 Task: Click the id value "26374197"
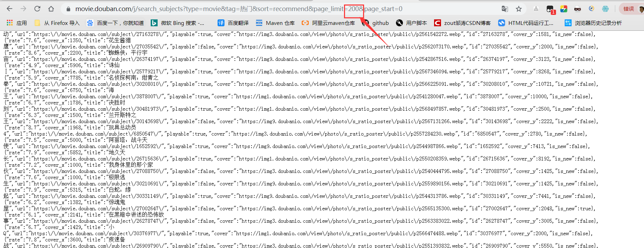tap(494, 59)
